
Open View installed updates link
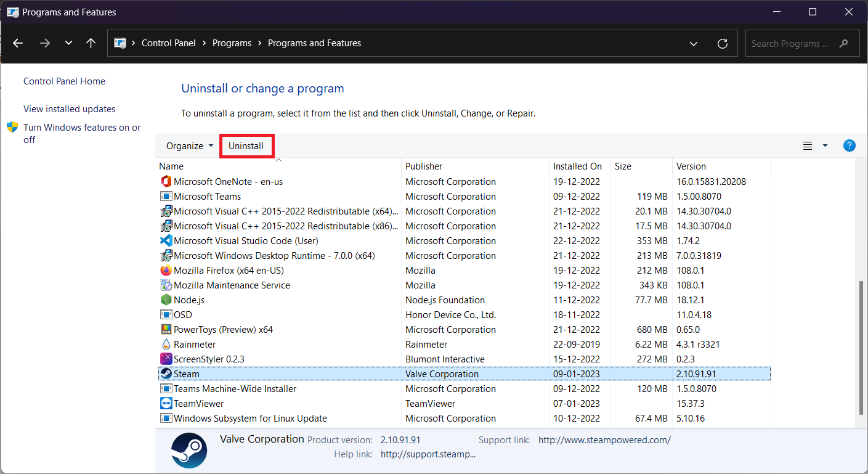(x=70, y=109)
